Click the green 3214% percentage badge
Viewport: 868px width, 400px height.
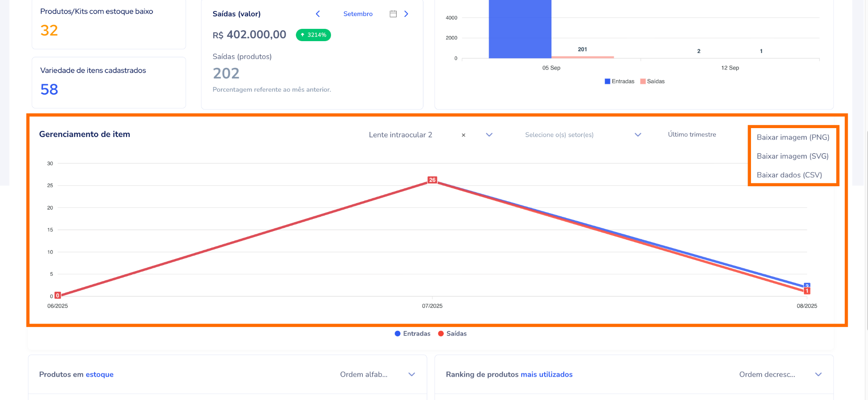(x=313, y=35)
